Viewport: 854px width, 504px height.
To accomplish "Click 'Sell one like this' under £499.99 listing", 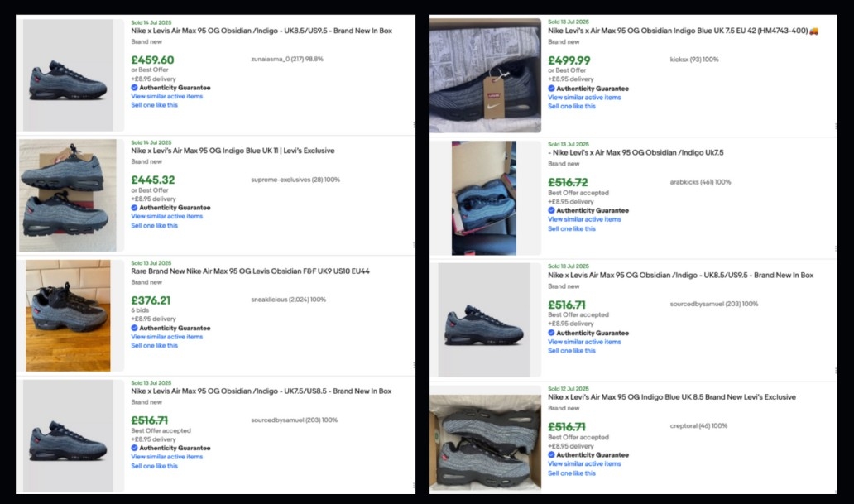I will point(571,107).
